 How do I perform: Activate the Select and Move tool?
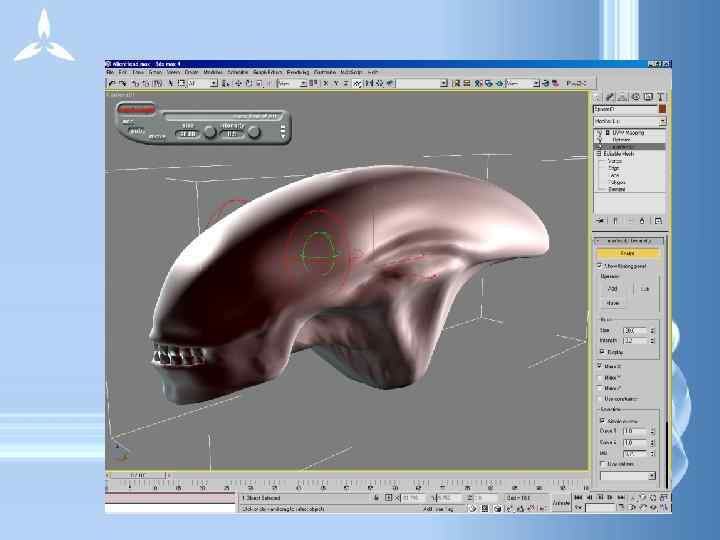tap(238, 84)
